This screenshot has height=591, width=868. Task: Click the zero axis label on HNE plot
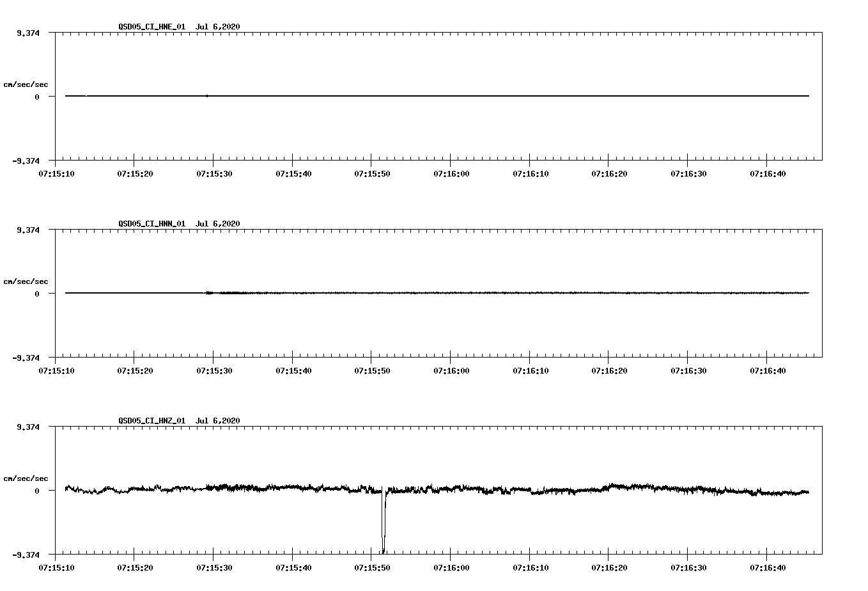pos(37,97)
